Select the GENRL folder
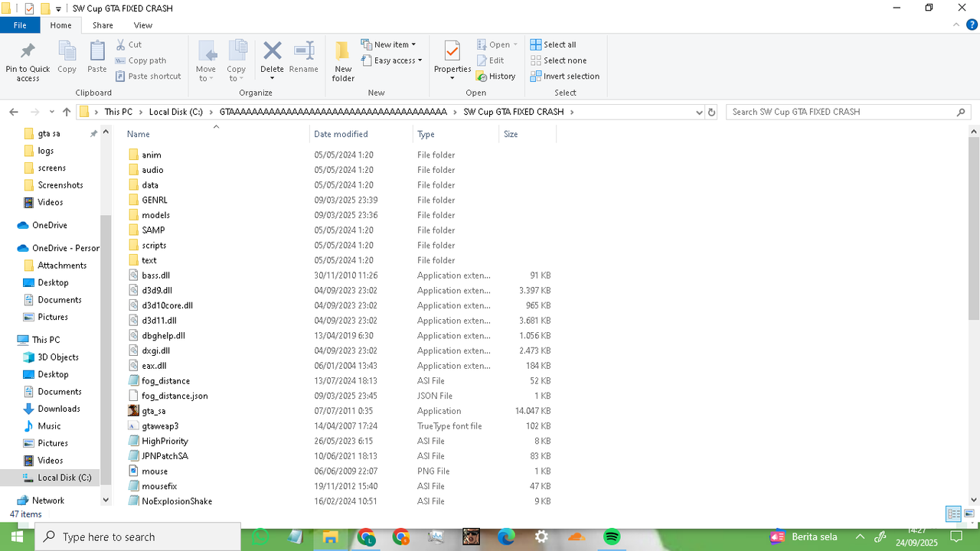This screenshot has width=980, height=551. click(154, 200)
